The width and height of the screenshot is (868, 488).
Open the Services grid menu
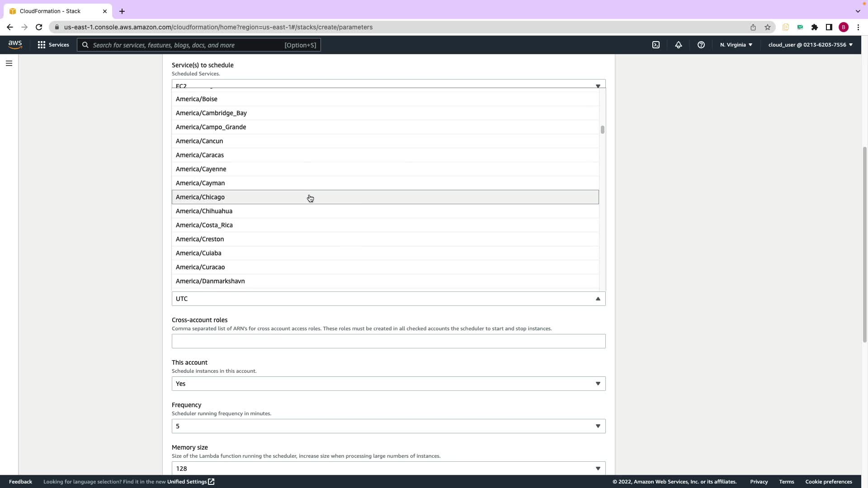pyautogui.click(x=53, y=45)
